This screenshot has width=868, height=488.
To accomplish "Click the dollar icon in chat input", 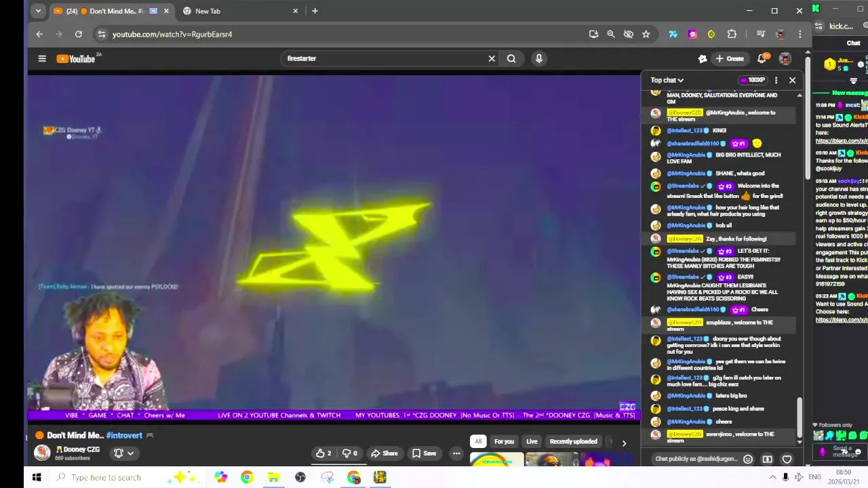I will pyautogui.click(x=768, y=459).
